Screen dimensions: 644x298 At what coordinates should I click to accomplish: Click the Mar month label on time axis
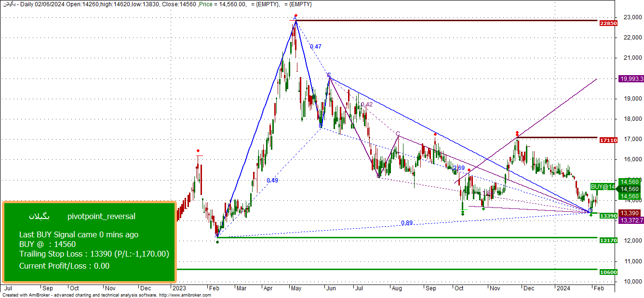tap(241, 288)
